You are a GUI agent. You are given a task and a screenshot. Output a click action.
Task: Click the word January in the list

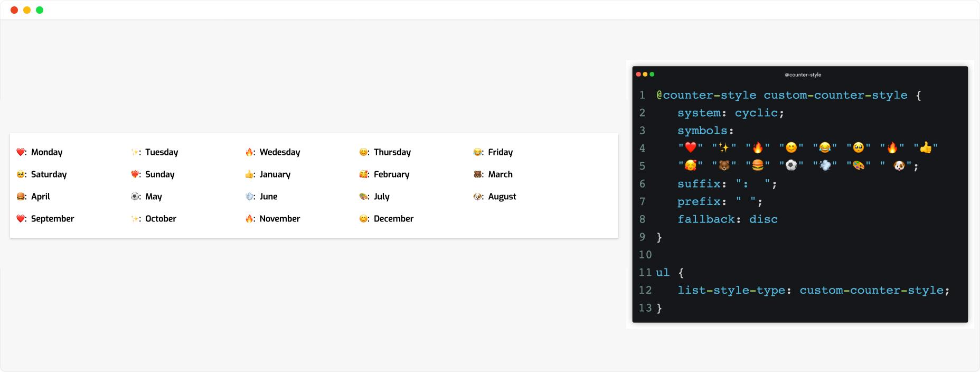[275, 174]
